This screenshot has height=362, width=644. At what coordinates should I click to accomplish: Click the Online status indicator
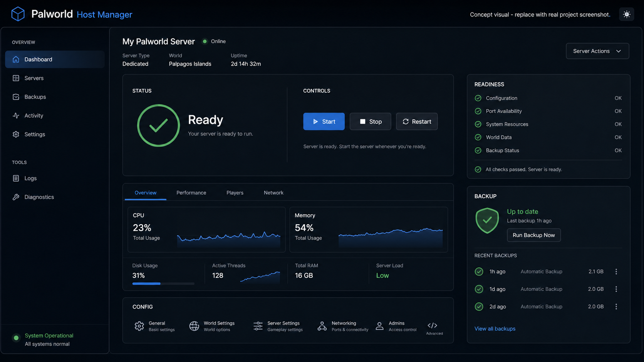(x=214, y=41)
